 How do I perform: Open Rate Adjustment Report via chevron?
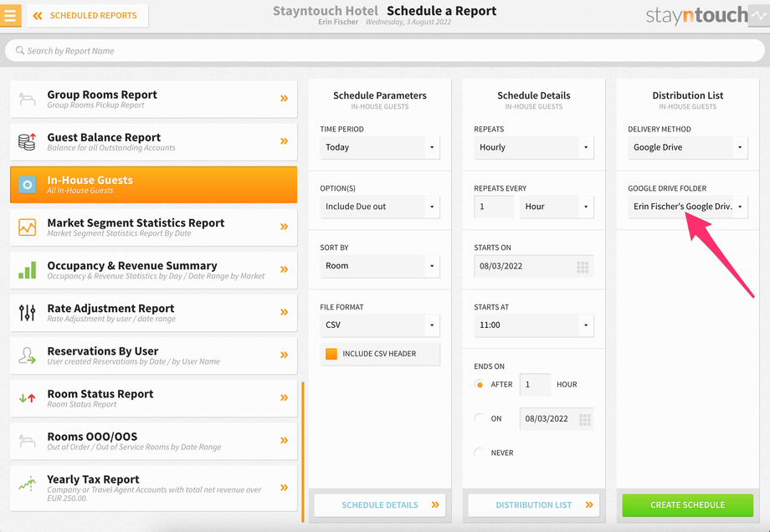coord(284,312)
